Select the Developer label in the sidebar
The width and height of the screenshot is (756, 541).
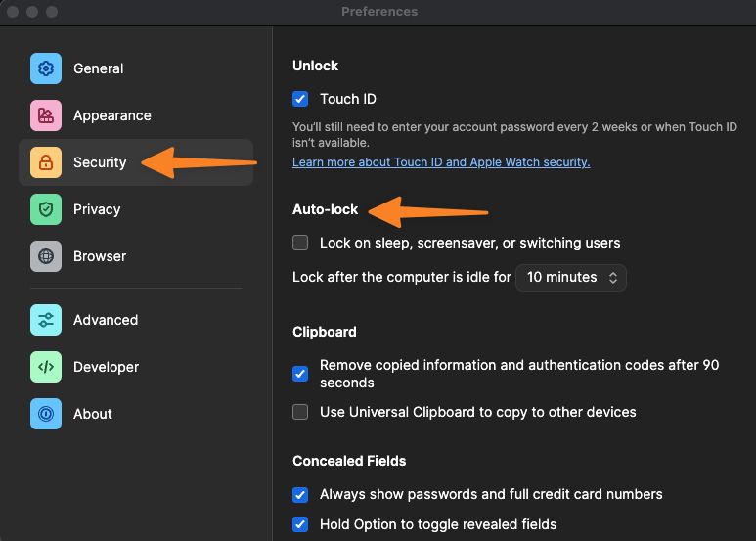(106, 367)
